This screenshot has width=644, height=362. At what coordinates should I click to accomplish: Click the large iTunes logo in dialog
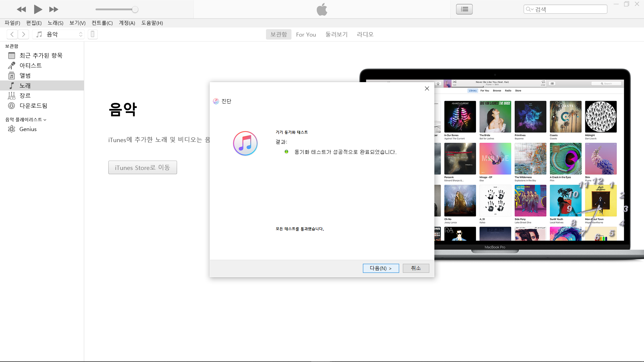pos(245,143)
